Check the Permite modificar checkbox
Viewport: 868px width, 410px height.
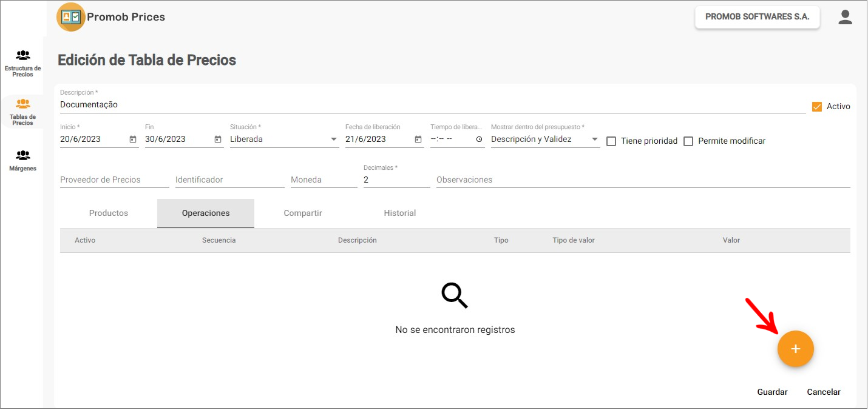click(x=688, y=141)
